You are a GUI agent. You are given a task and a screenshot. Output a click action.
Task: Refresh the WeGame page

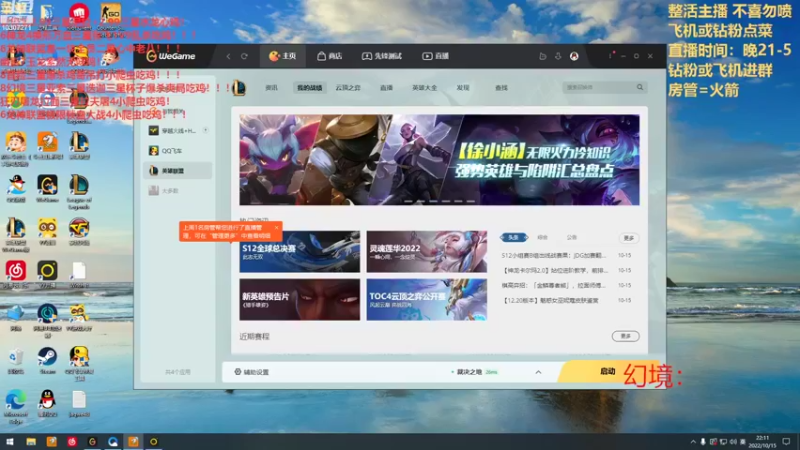[x=244, y=56]
